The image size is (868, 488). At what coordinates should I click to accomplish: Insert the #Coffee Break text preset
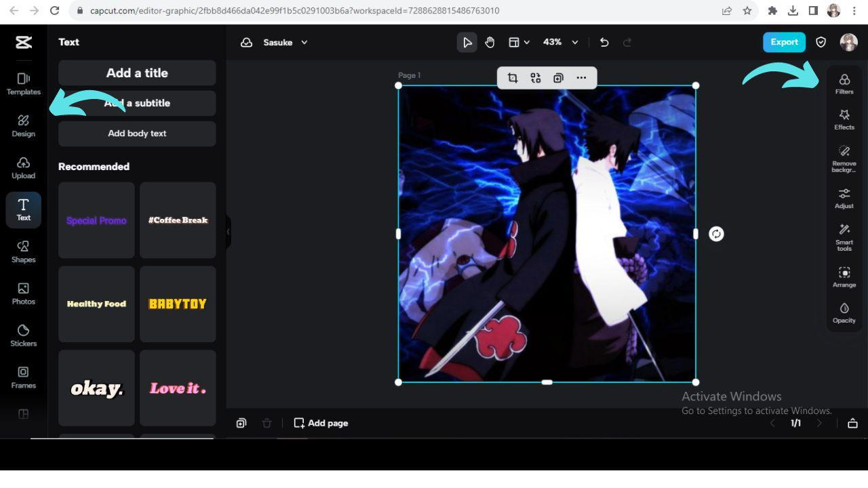[x=178, y=220]
